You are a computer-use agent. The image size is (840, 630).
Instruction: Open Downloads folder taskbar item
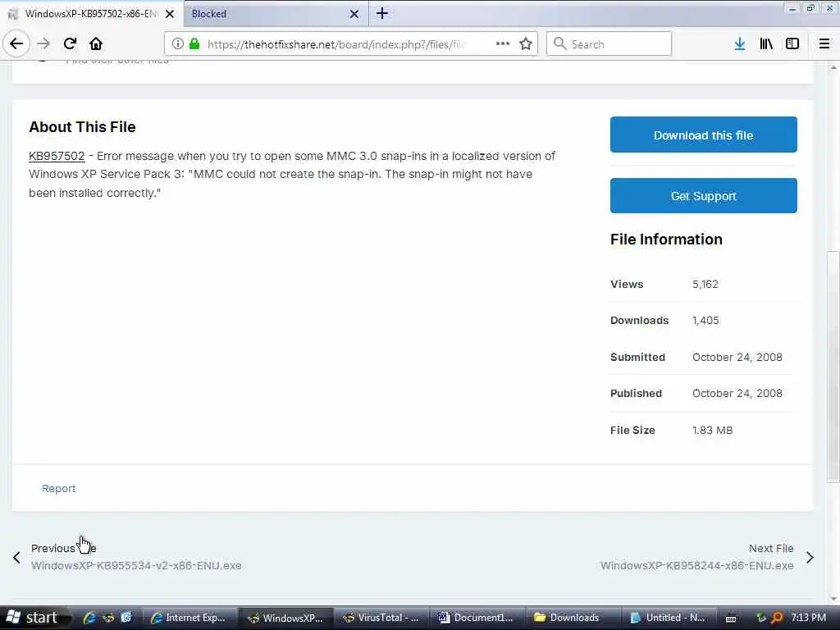pos(573,618)
